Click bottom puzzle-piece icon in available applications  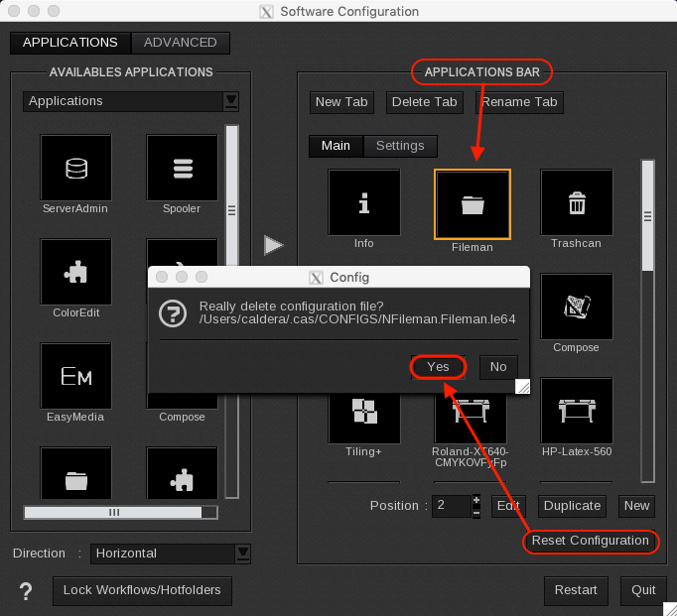click(182, 473)
